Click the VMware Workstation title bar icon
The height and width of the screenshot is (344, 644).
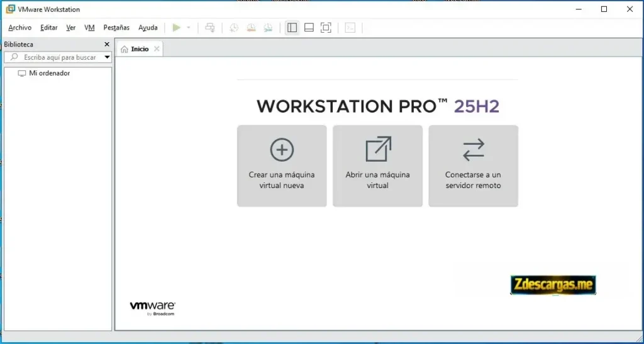tap(10, 9)
